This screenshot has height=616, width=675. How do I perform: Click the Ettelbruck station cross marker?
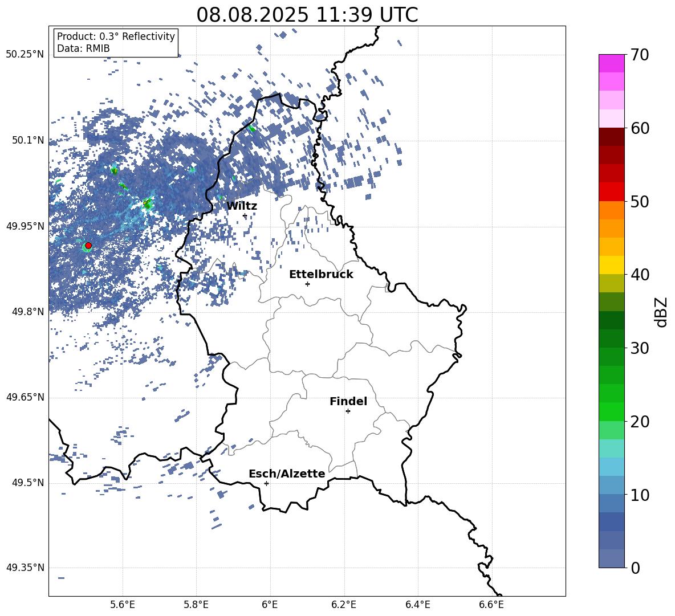pyautogui.click(x=307, y=284)
